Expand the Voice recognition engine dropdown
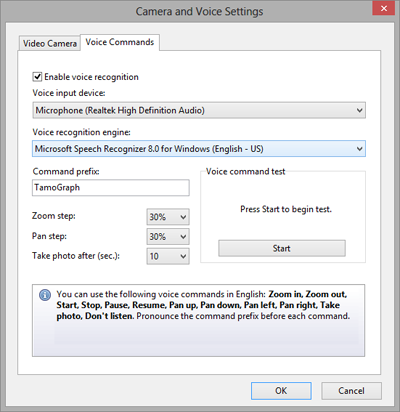Viewport: 400px width, 412px height. (x=199, y=149)
